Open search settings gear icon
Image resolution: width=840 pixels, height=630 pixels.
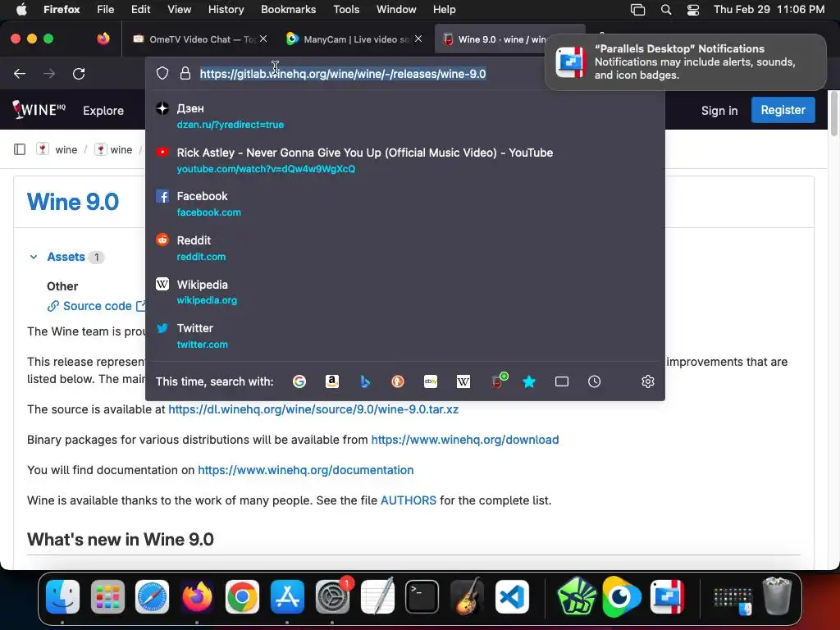pos(648,381)
